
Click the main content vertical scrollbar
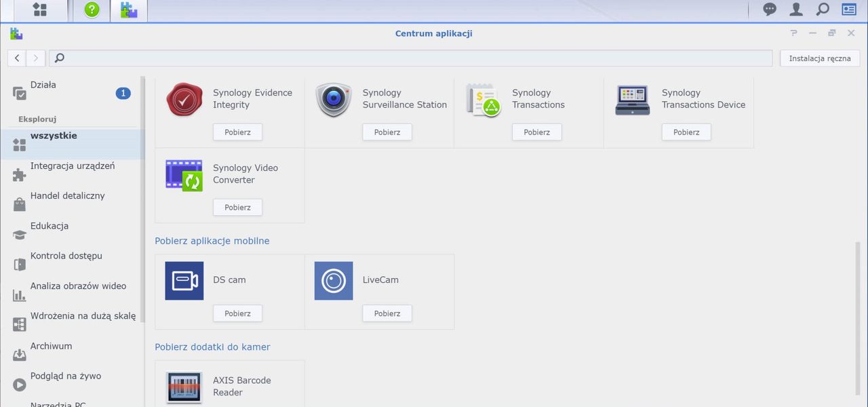click(x=859, y=317)
